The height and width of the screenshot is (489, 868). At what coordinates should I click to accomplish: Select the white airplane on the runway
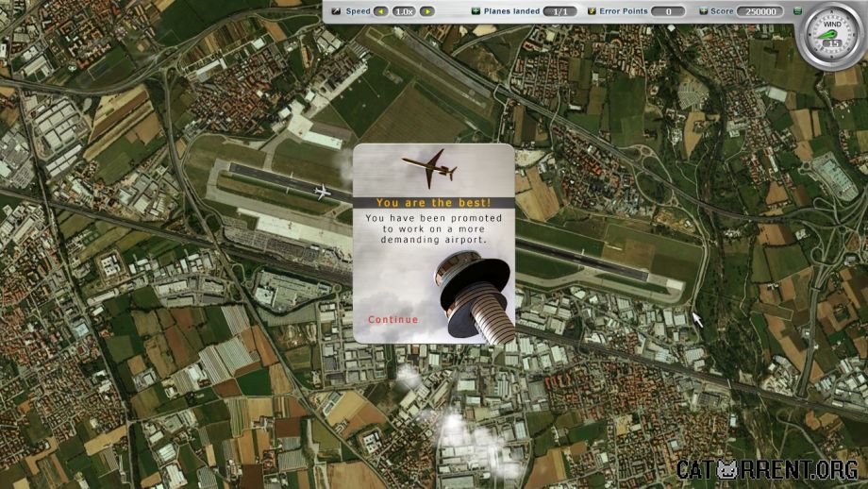point(322,193)
